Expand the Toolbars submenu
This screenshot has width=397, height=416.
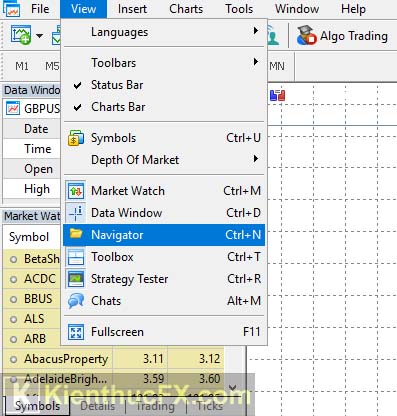164,63
